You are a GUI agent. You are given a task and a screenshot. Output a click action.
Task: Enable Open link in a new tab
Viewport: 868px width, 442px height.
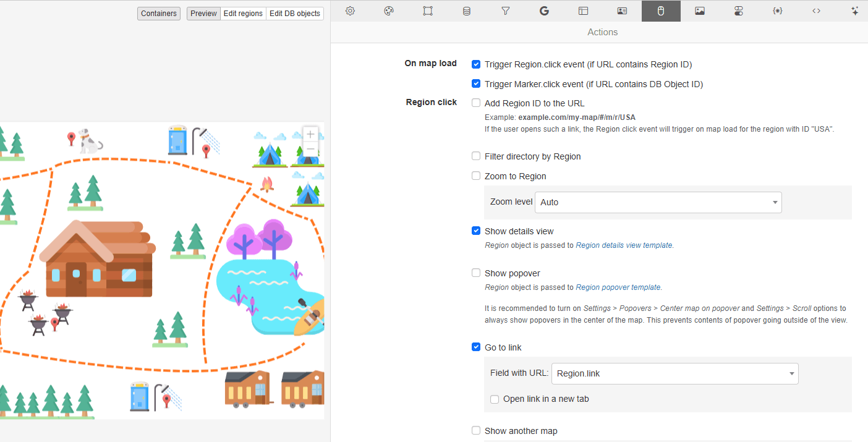pos(495,399)
